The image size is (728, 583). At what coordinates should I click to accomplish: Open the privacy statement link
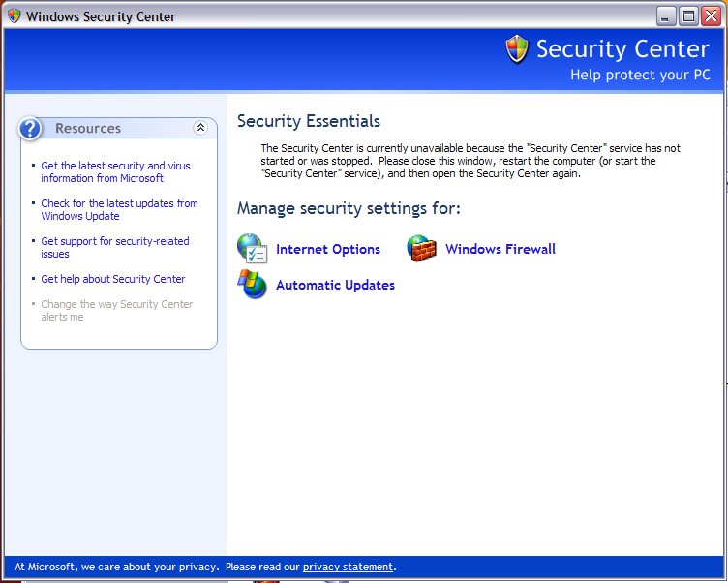pos(348,567)
